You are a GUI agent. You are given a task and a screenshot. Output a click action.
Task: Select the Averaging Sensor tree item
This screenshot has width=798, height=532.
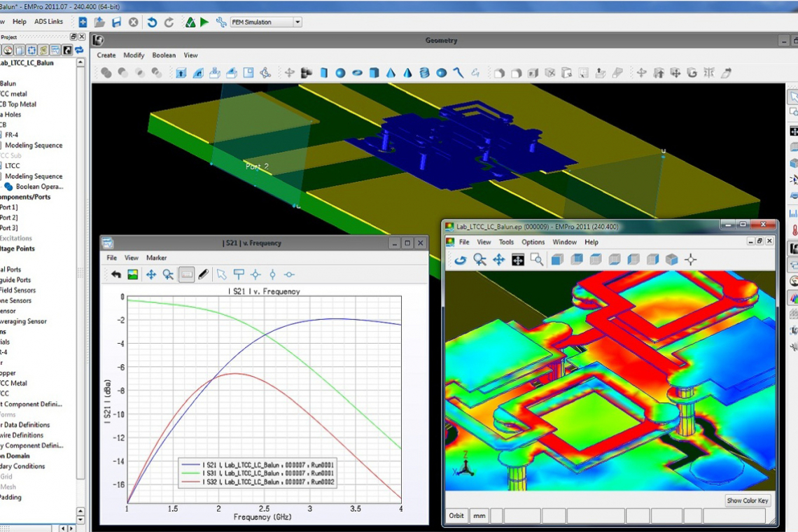point(23,322)
